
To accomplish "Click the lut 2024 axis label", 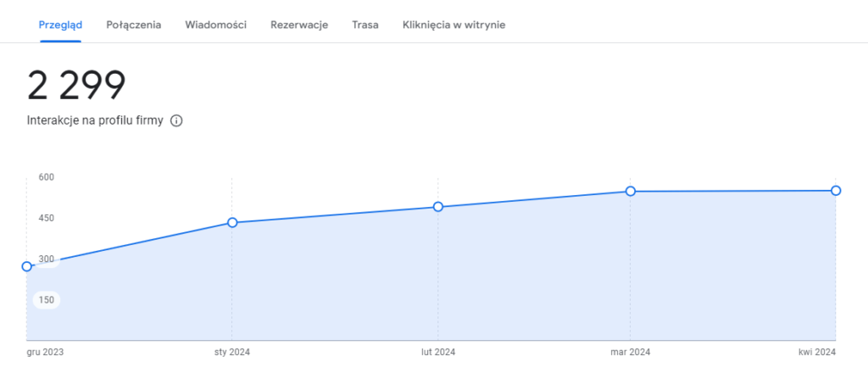I will pos(438,352).
